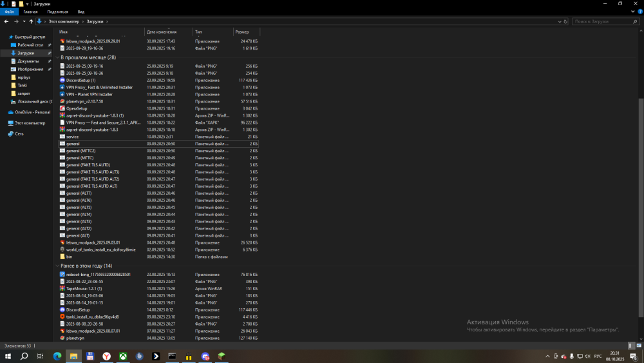Click the properties icon in the title bar
This screenshot has height=363, width=644.
click(14, 4)
